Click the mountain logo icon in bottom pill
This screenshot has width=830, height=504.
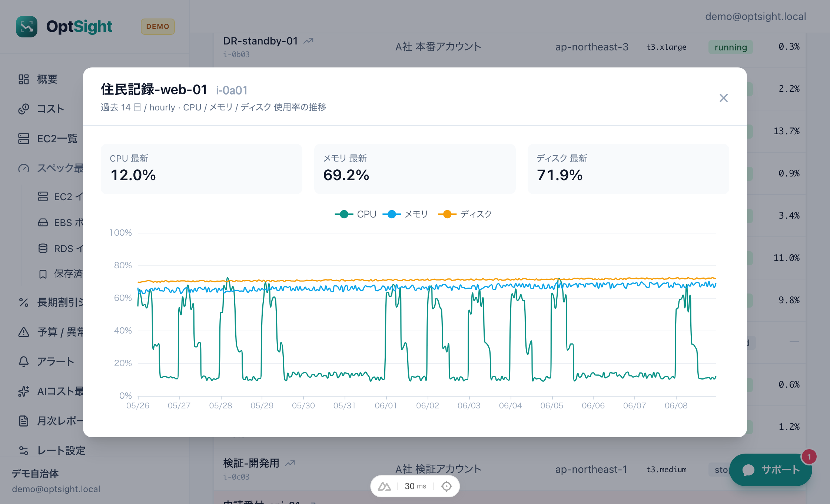(x=384, y=486)
